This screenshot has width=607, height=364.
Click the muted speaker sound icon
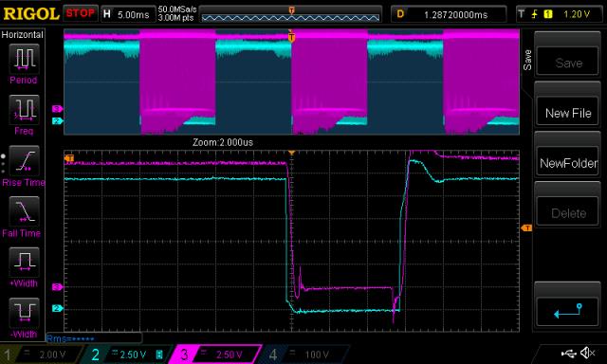coord(588,353)
